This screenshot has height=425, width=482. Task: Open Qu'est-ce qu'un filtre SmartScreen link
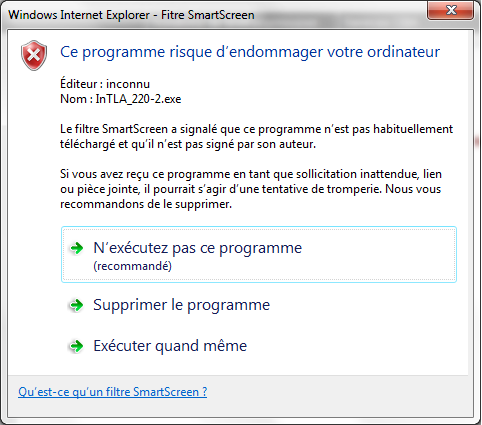pyautogui.click(x=113, y=392)
